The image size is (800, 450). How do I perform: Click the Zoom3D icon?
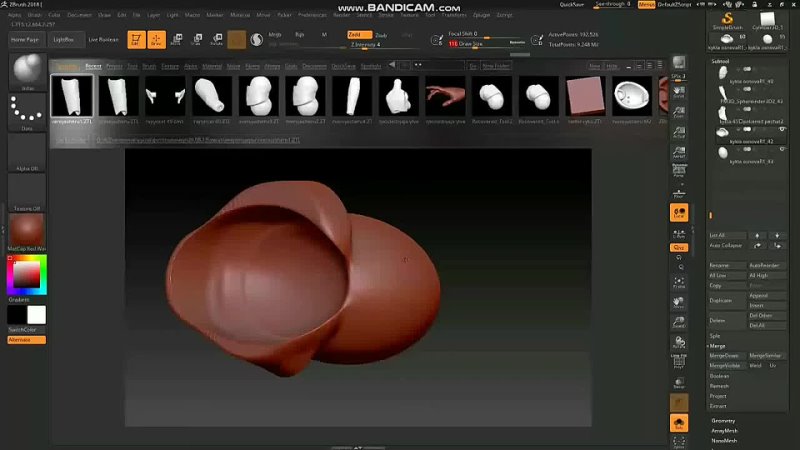click(679, 322)
